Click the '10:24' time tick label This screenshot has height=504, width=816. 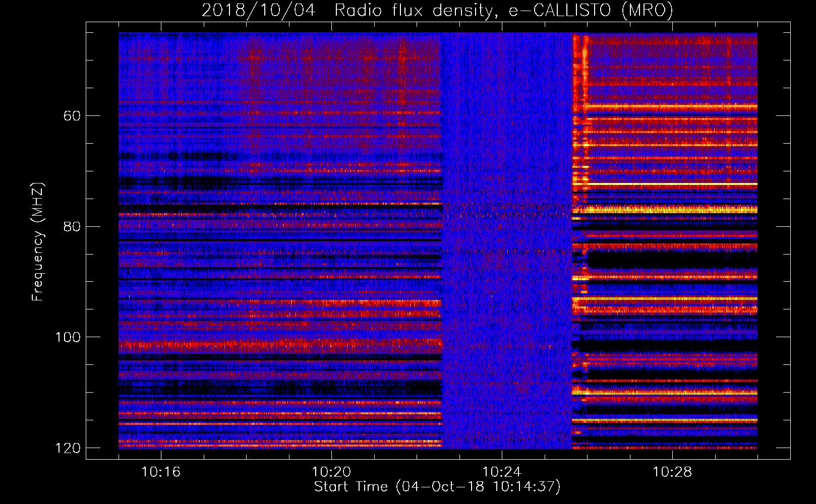pos(502,472)
